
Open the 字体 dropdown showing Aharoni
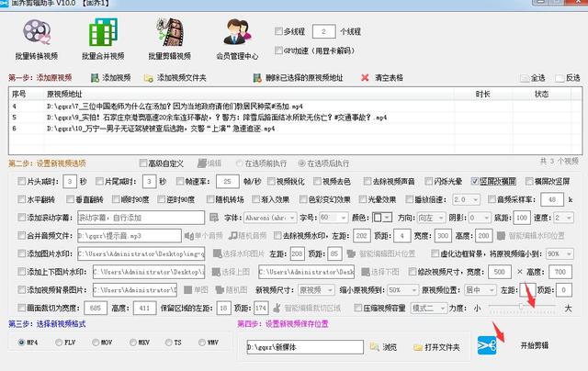pyautogui.click(x=270, y=218)
